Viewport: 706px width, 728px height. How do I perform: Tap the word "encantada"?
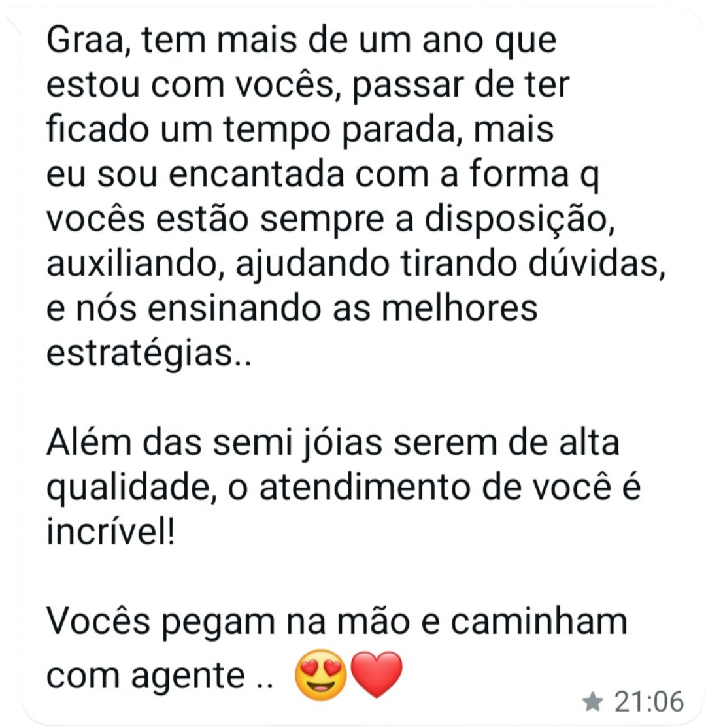click(x=256, y=174)
